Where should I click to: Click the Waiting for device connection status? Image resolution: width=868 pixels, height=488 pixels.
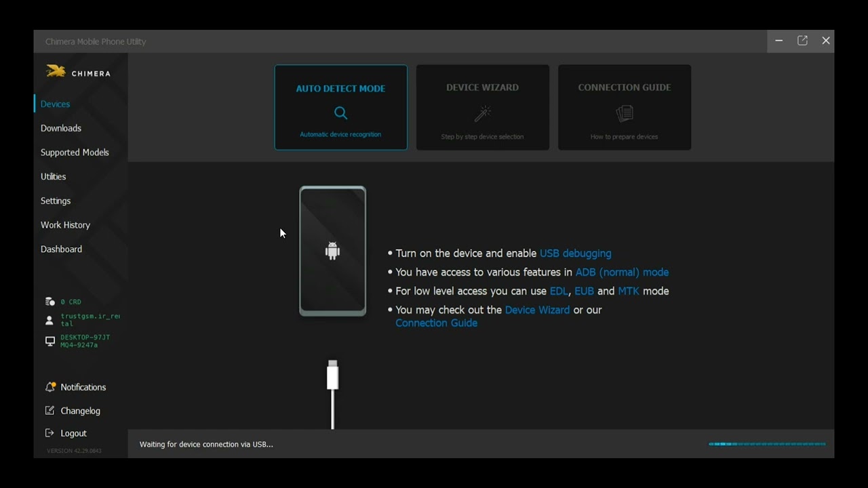(206, 445)
